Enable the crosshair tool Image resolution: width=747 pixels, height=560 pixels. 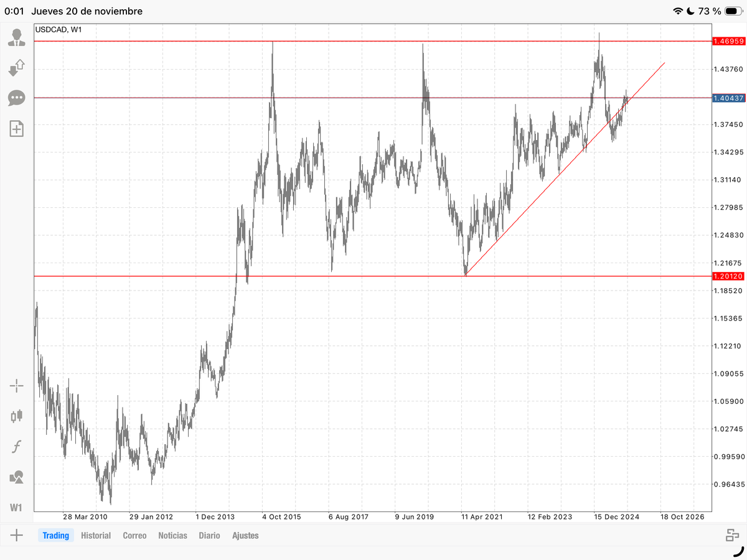tap(16, 386)
